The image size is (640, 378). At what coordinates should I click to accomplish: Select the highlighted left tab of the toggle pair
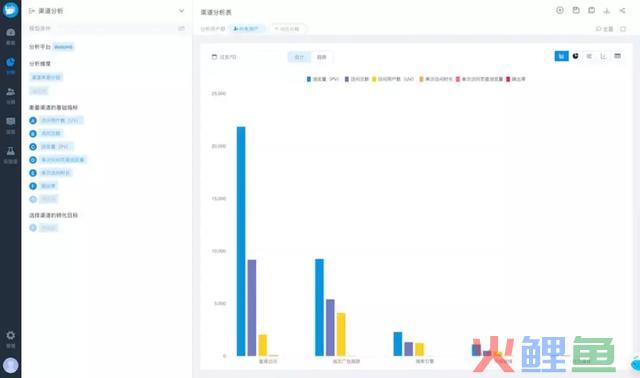[x=299, y=57]
